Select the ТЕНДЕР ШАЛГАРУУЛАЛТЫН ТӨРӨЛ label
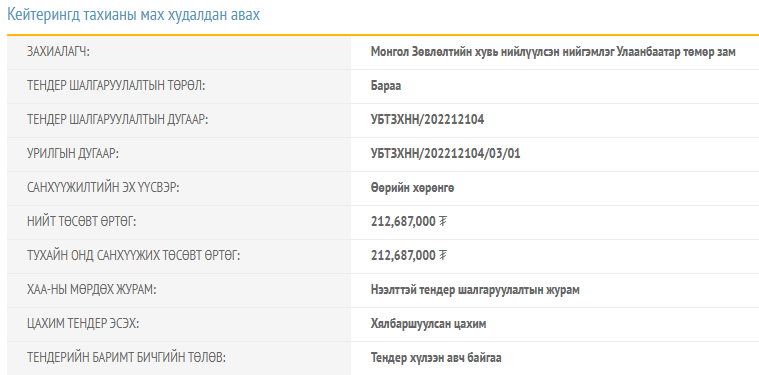This screenshot has height=375, width=759. [116, 86]
